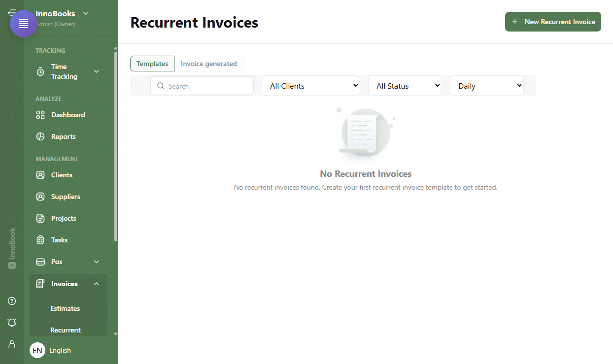Click the Invoices receipt icon
613x364 pixels.
tap(40, 284)
